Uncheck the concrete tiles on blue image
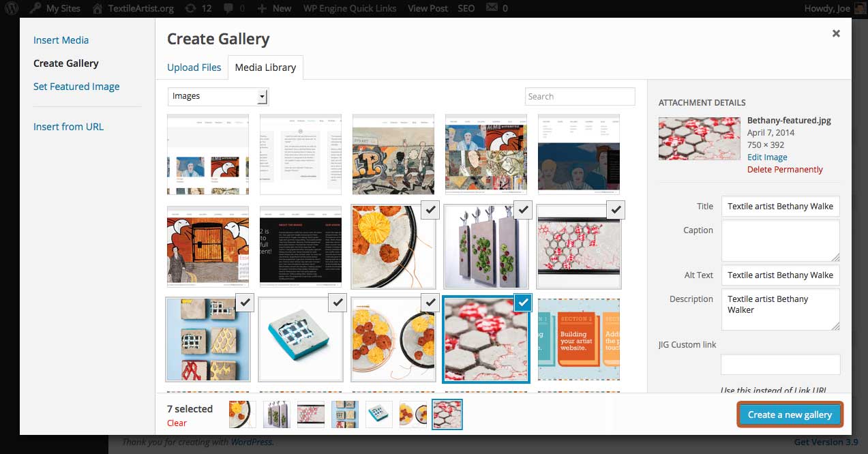The image size is (868, 454). tap(245, 303)
